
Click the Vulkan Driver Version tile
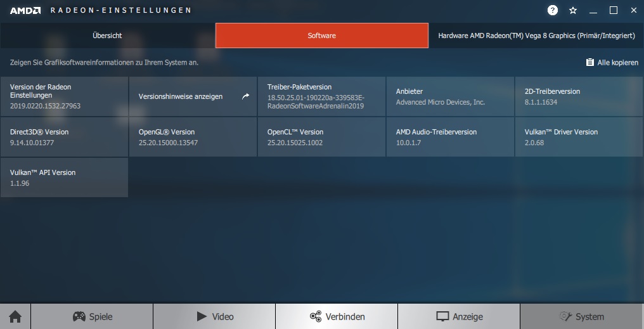tap(579, 137)
